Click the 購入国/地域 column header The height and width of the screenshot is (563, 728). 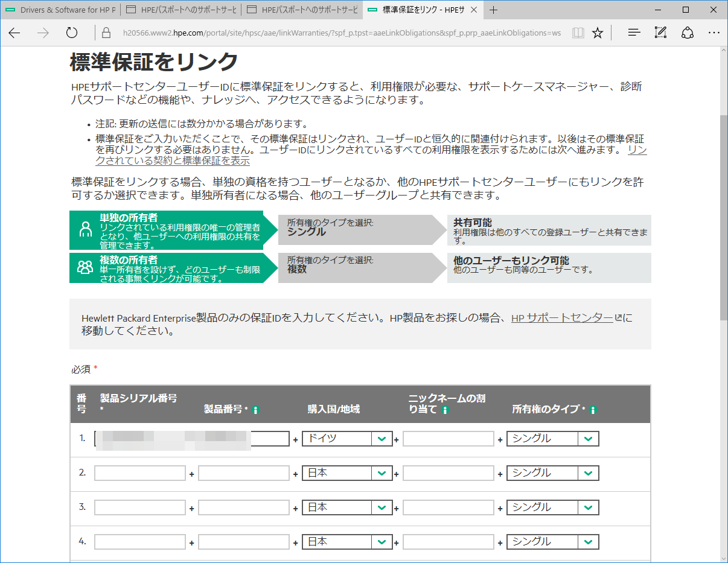pyautogui.click(x=334, y=409)
